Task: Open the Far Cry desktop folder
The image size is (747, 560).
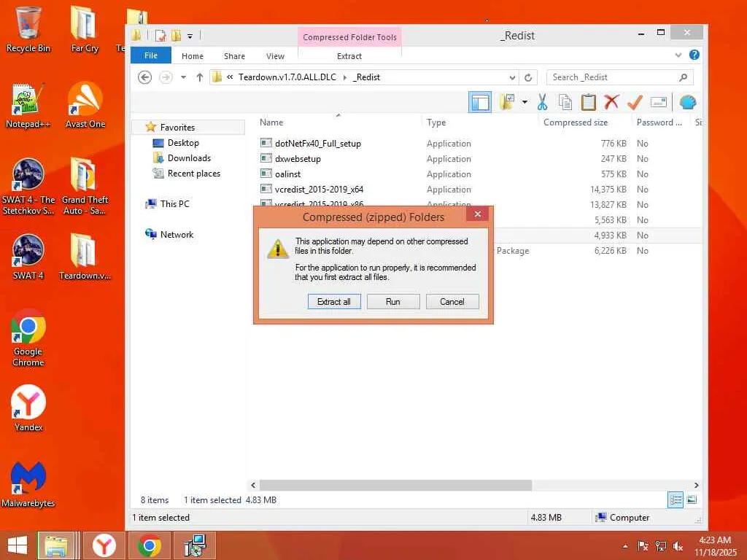Action: (85, 29)
